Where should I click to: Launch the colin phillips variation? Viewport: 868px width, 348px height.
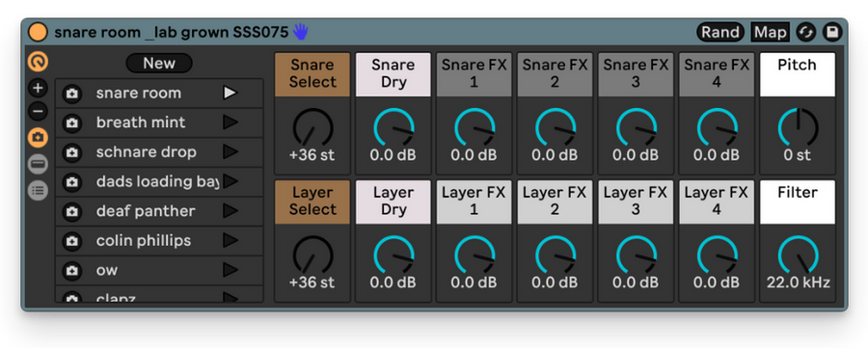pos(231,241)
